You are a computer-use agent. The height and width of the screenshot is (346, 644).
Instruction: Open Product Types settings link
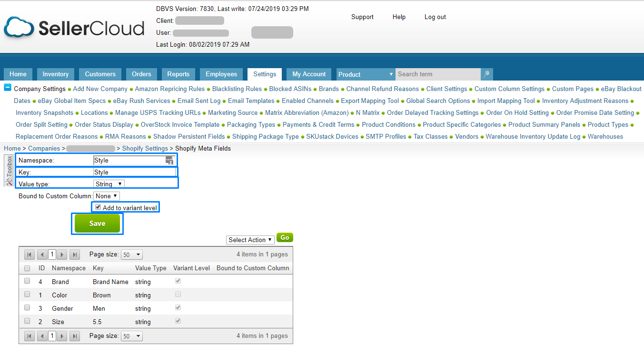pyautogui.click(x=608, y=124)
